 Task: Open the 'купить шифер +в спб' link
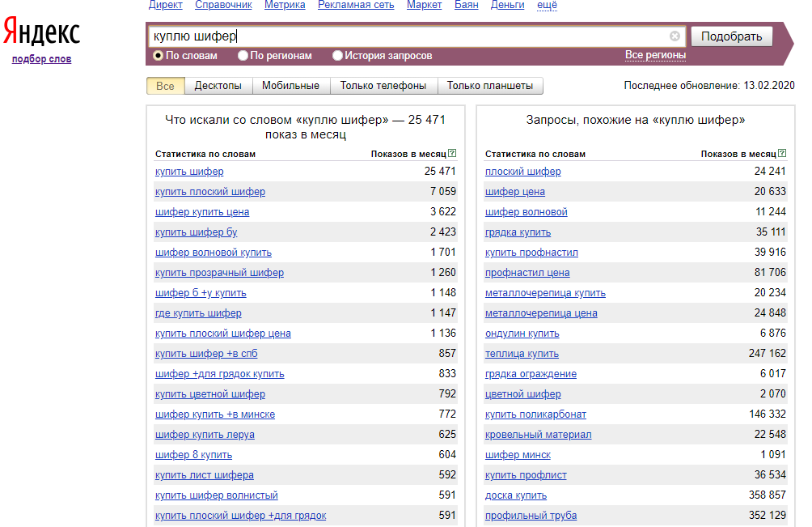click(x=206, y=354)
